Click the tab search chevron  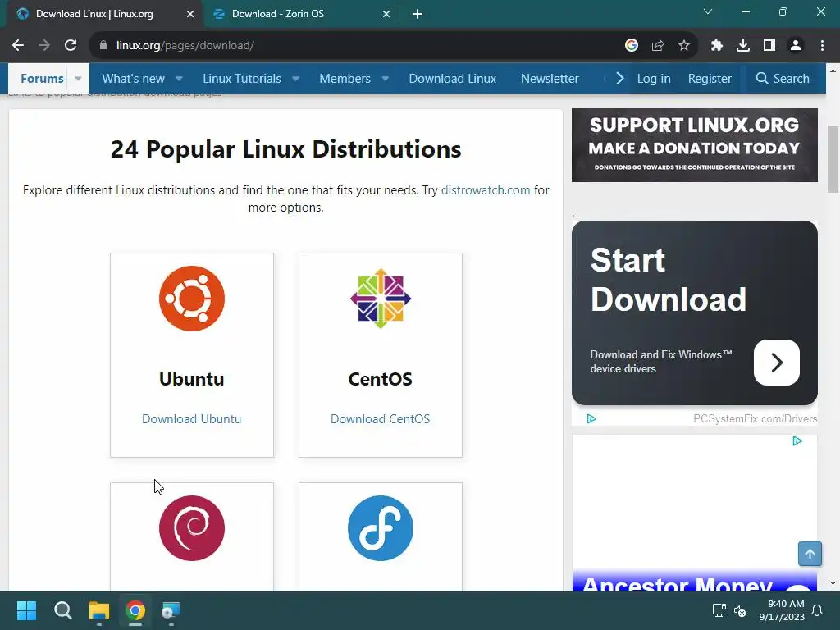pyautogui.click(x=708, y=11)
